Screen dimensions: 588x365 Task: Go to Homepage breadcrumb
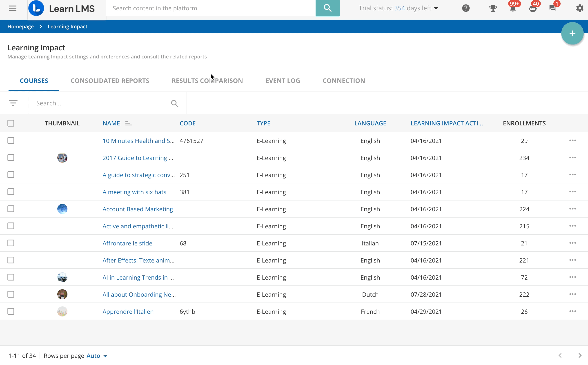click(20, 27)
